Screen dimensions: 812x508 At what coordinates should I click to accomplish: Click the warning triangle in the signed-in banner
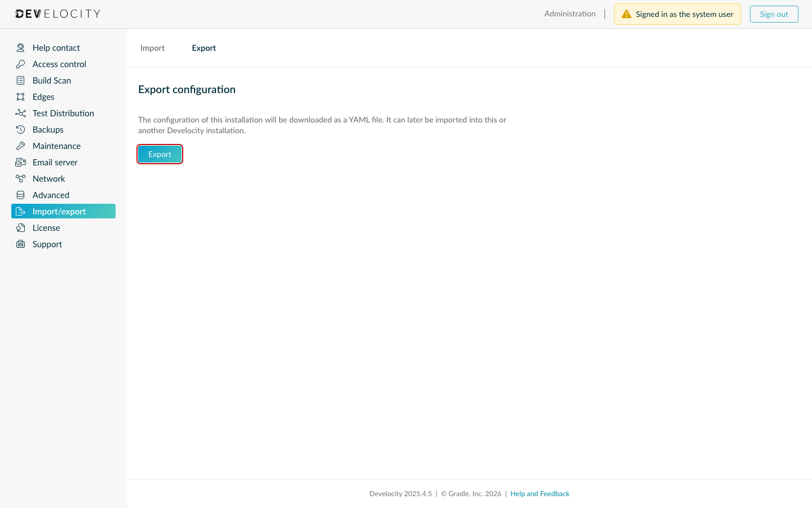[x=626, y=14]
